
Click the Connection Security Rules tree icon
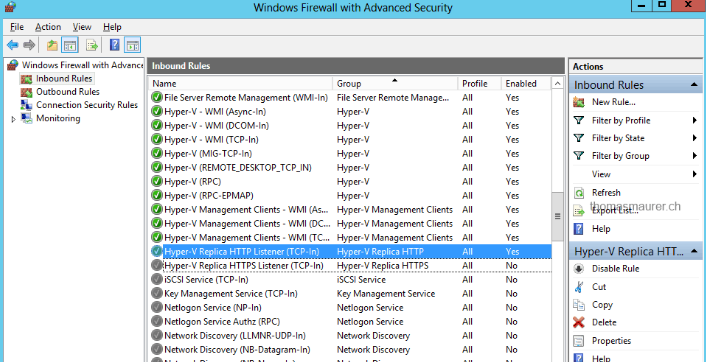(27, 105)
